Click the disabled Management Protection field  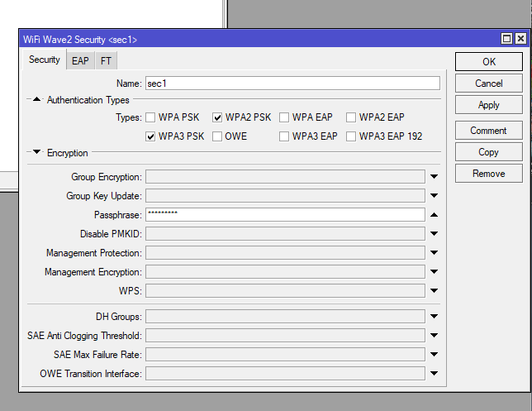pos(285,253)
